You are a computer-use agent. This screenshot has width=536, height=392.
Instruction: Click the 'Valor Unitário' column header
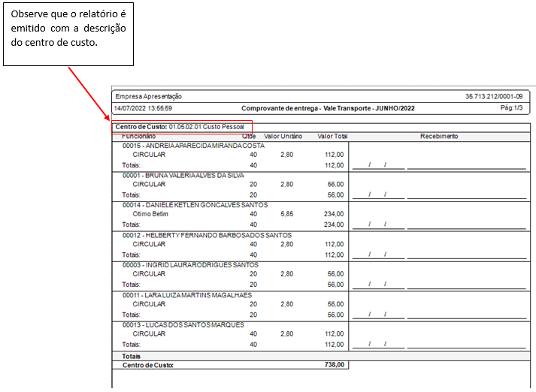[283, 137]
